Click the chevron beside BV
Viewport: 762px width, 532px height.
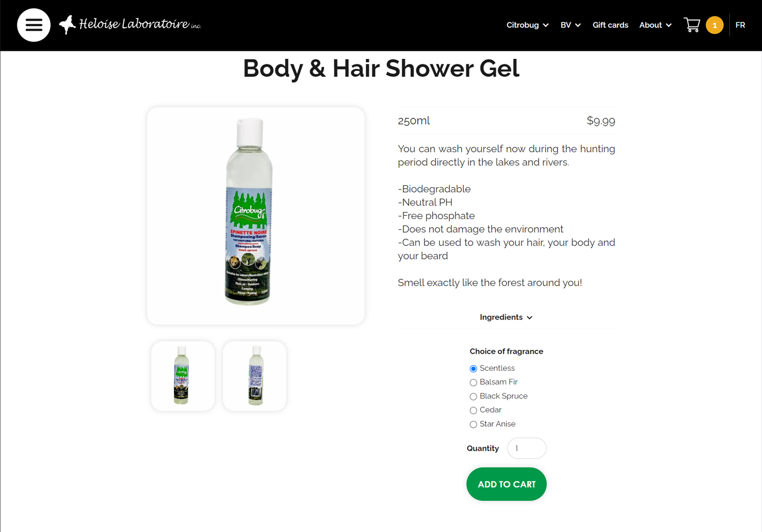click(578, 26)
